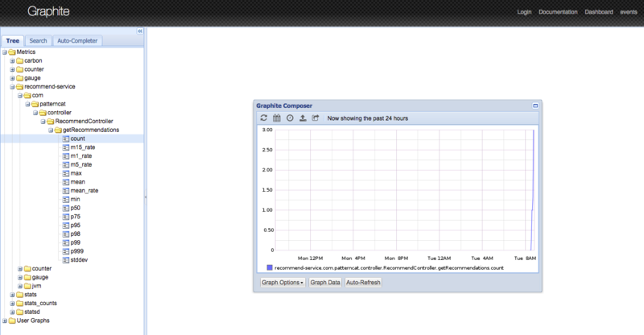Click the max metric icon
Image resolution: width=644 pixels, height=335 pixels.
[66, 173]
